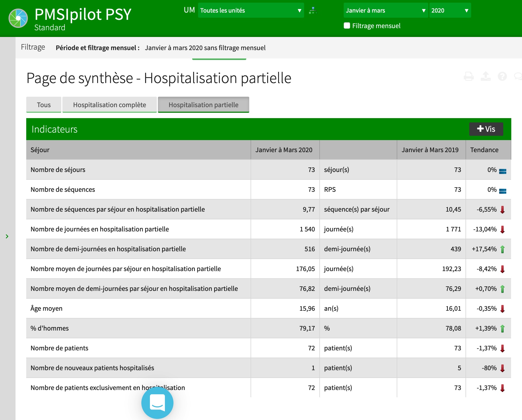
Task: Select the % d'hommes row label
Action: (x=50, y=328)
